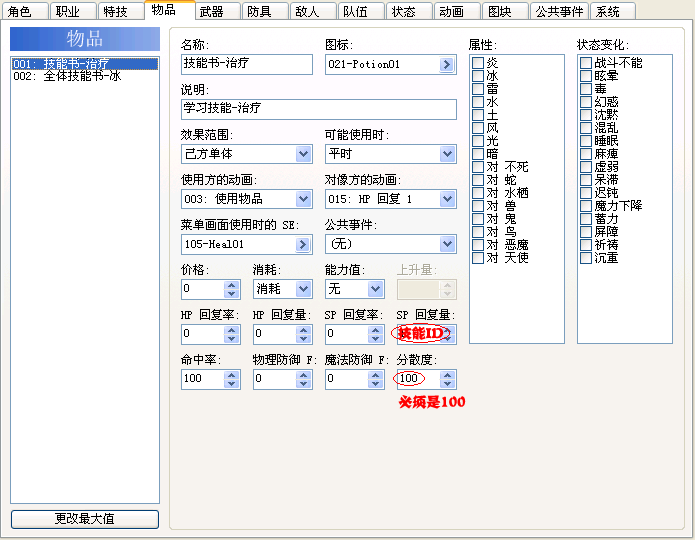Open the 公共事件 tab
The height and width of the screenshot is (540, 695).
pyautogui.click(x=559, y=11)
